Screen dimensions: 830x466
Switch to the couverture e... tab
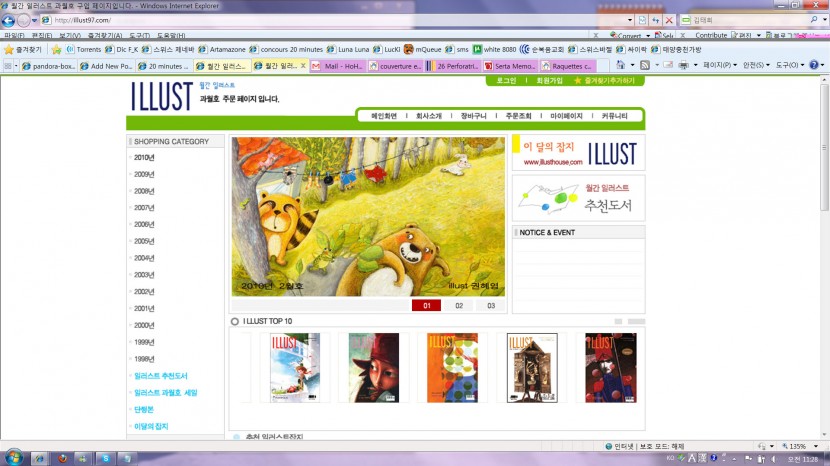(395, 66)
